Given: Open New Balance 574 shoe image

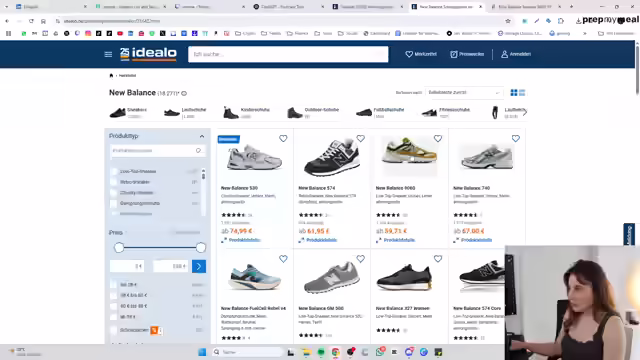Looking at the screenshot, I should click(331, 158).
